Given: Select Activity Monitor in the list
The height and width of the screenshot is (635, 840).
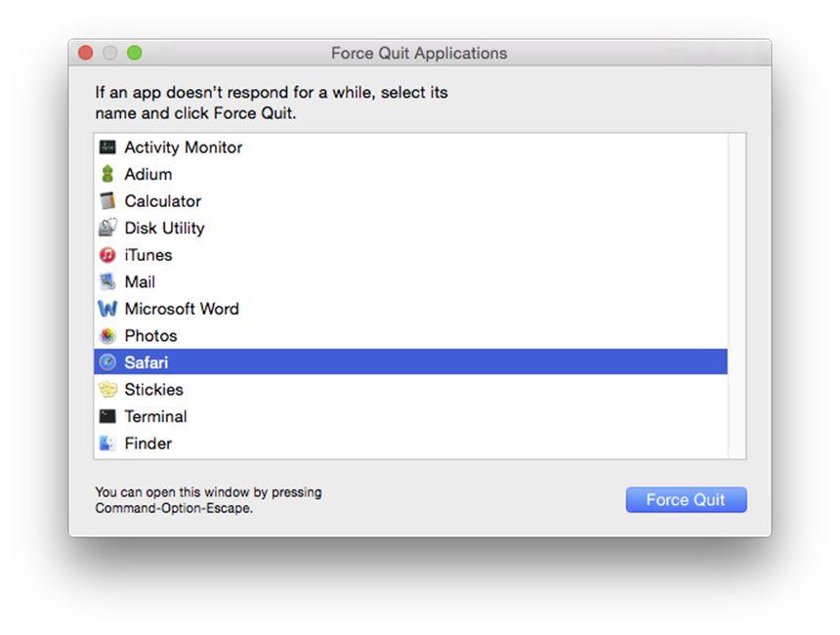Looking at the screenshot, I should [x=411, y=147].
